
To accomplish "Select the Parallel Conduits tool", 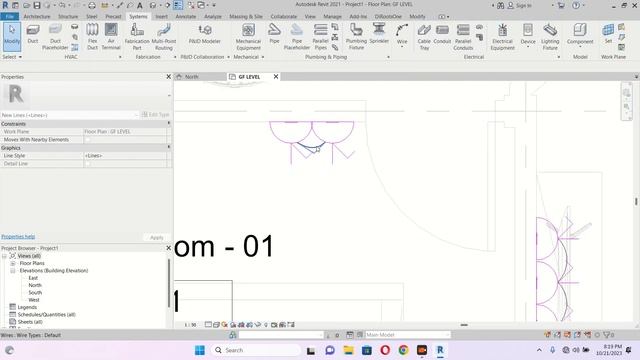I will (463, 37).
